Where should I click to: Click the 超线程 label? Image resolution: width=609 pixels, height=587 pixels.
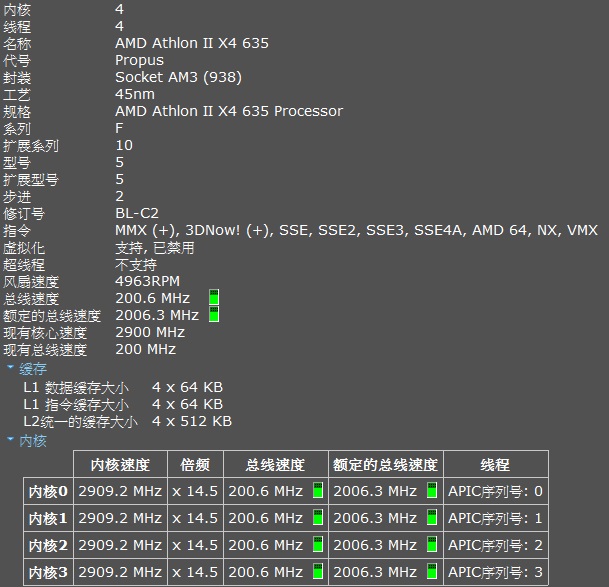tap(24, 265)
